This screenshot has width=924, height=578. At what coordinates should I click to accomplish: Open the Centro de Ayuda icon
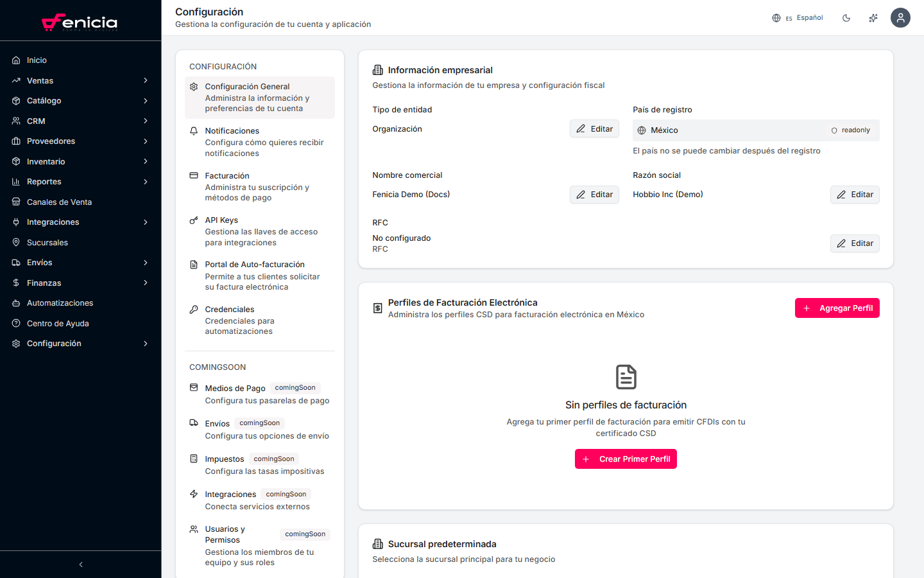click(x=15, y=323)
